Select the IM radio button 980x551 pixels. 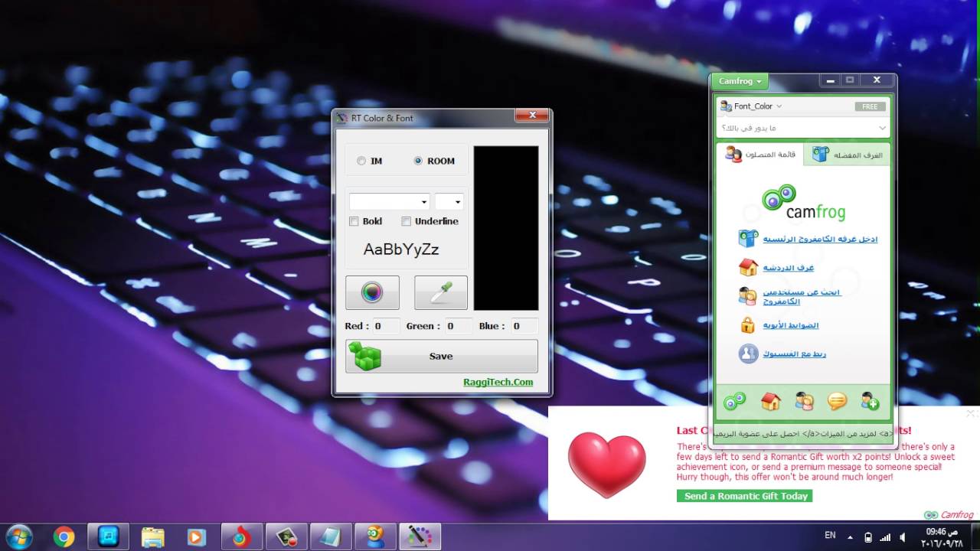(x=361, y=161)
